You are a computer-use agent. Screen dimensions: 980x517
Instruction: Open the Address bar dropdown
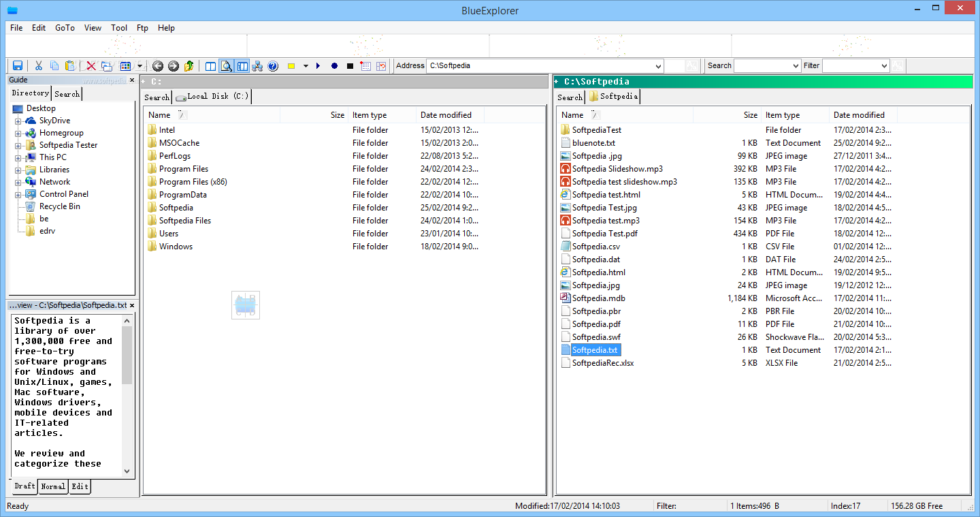657,66
